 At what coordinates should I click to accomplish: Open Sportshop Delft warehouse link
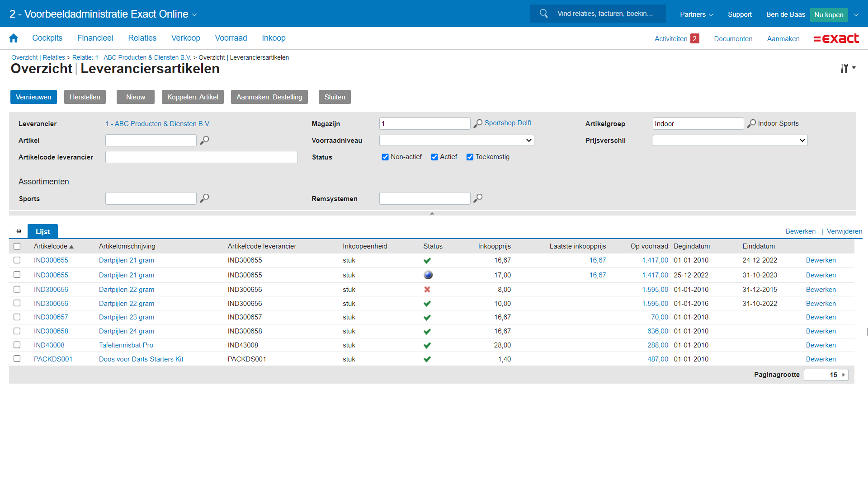pos(508,123)
